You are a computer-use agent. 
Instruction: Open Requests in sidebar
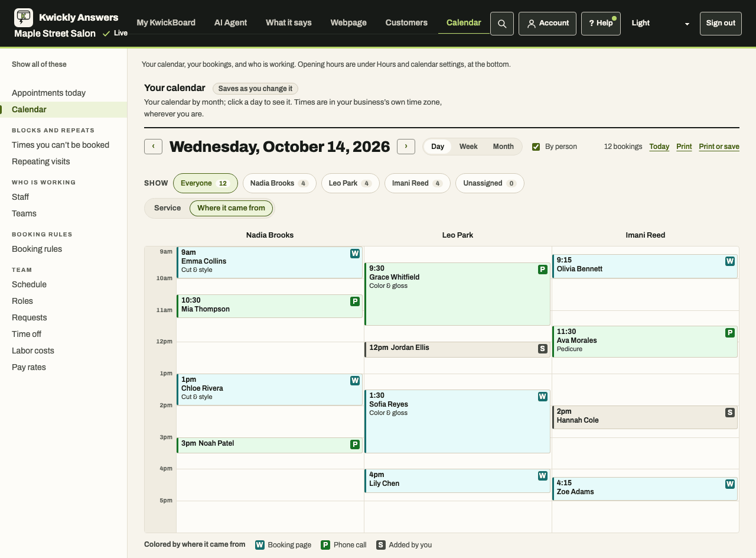pyautogui.click(x=63, y=317)
